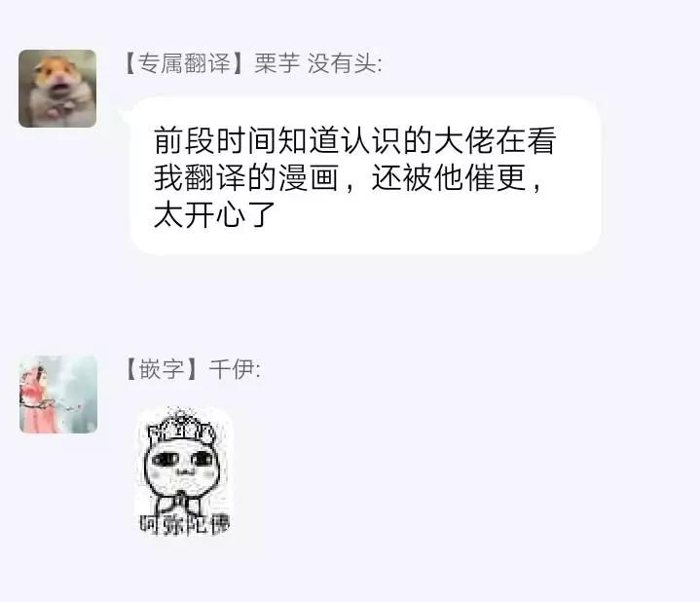Tap sender name 栗芋 没有头

point(317,63)
